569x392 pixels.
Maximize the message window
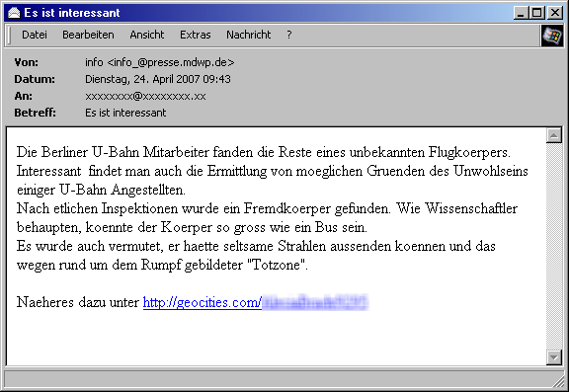coord(537,13)
